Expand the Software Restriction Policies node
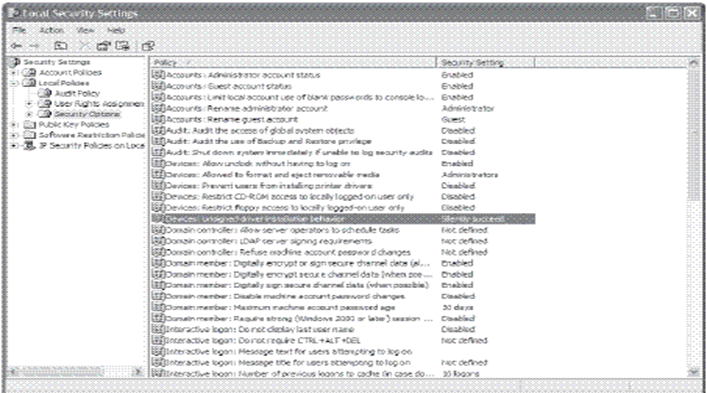This screenshot has height=393, width=707. point(14,135)
